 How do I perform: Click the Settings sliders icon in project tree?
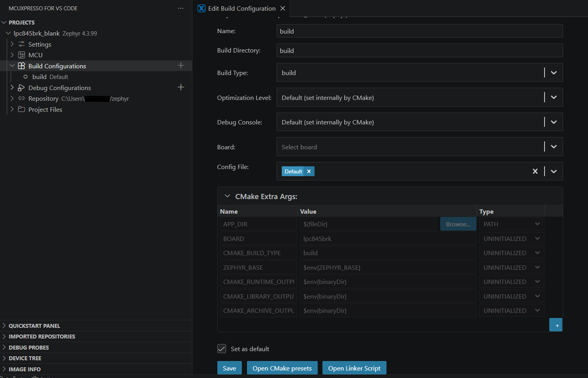22,44
